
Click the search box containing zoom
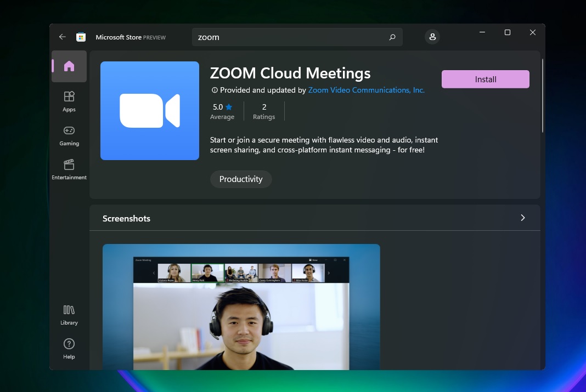(297, 37)
